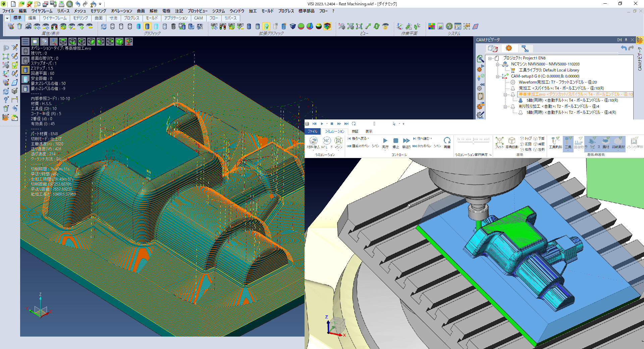This screenshot has height=349, width=644.
Task: Click the hamburger list icon in viewport toolbar
Action: 25,42
